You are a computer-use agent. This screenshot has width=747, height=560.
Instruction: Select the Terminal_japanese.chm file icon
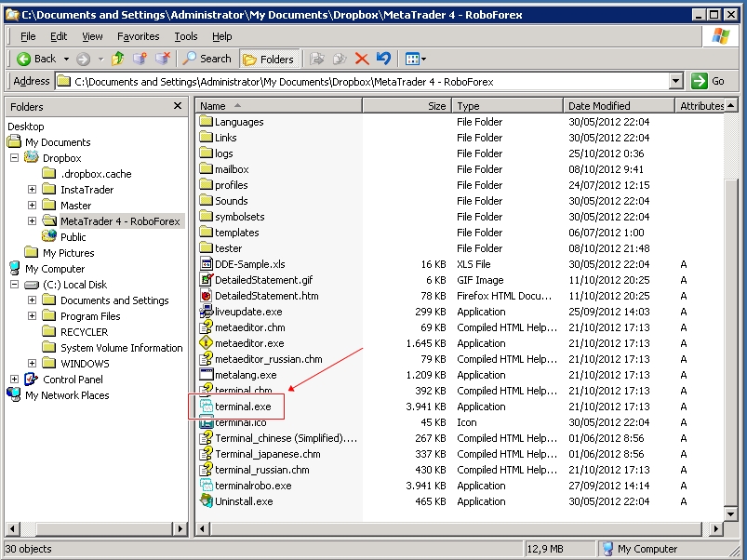pyautogui.click(x=206, y=453)
